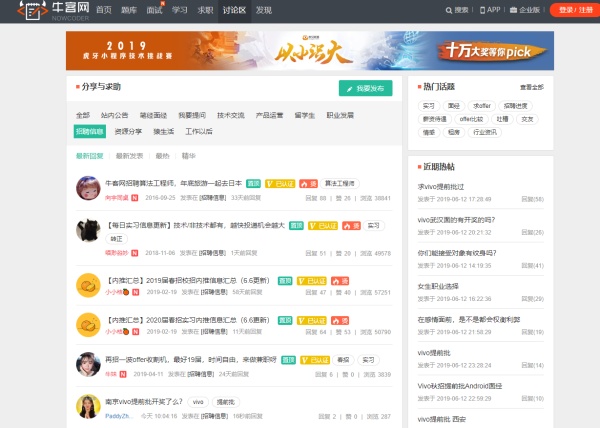The width and height of the screenshot is (600, 428).
Task: Click the 实习 hot topic tag
Action: coord(429,106)
